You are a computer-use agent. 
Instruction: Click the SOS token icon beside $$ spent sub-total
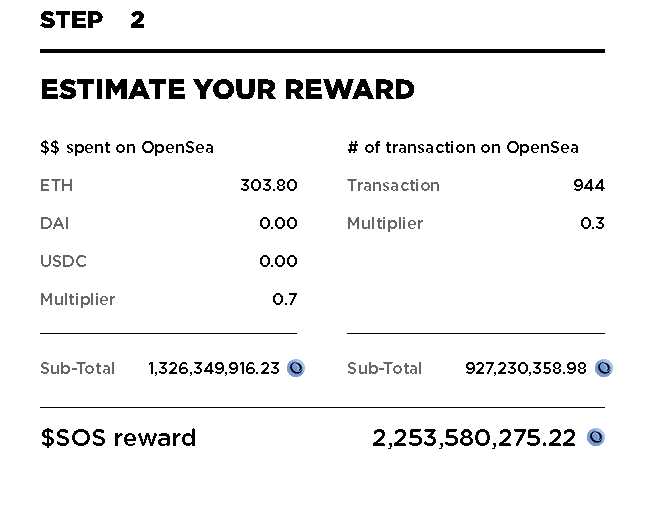click(296, 368)
